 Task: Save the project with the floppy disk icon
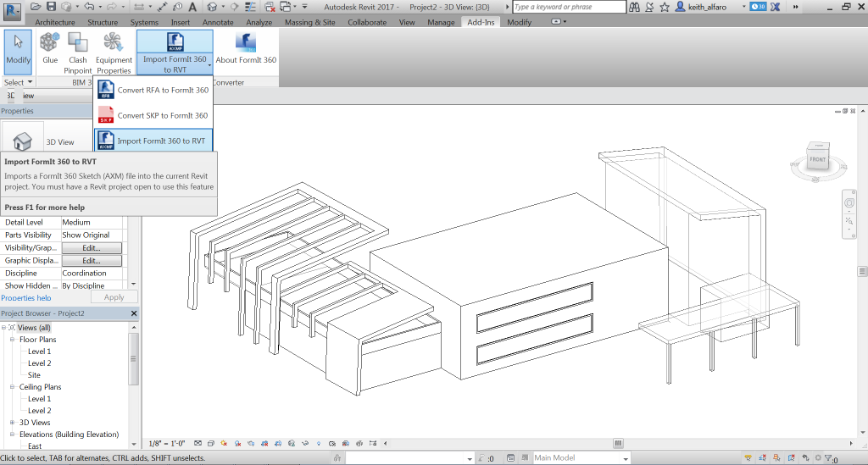(51, 7)
